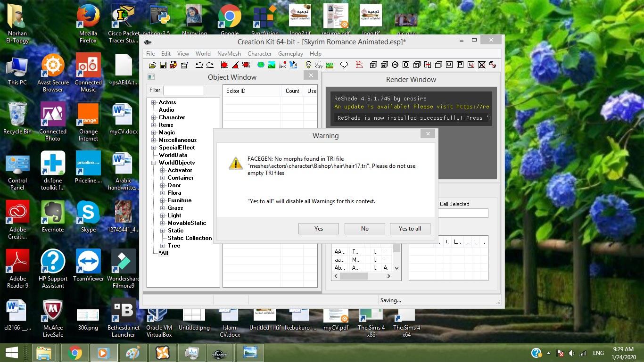The height and width of the screenshot is (364, 644).
Task: Click Yes in the Warning dialog
Action: pos(319,229)
